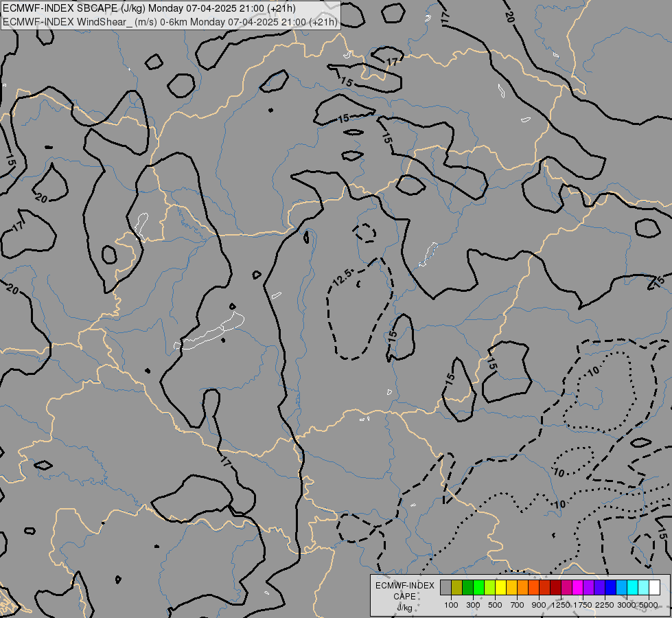Click the bright cyan legend swatch
Image resolution: width=672 pixels, height=618 pixels.
tap(633, 587)
